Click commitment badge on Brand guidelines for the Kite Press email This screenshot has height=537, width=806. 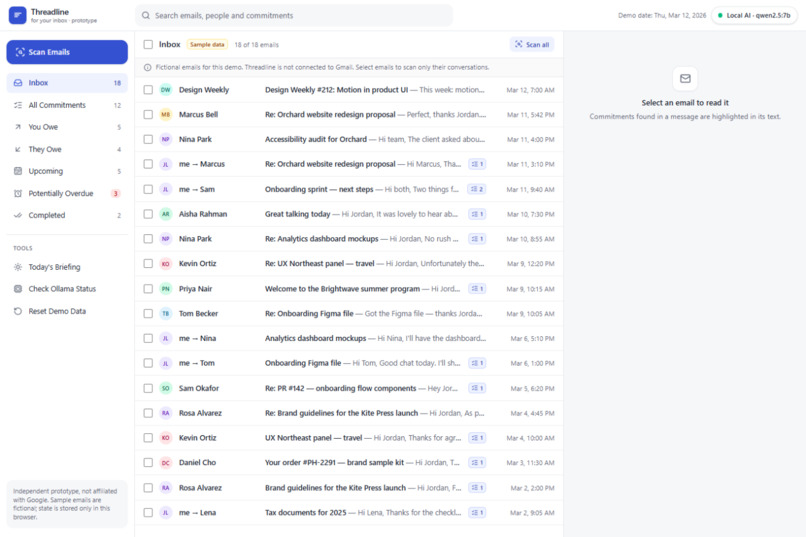[x=477, y=488]
